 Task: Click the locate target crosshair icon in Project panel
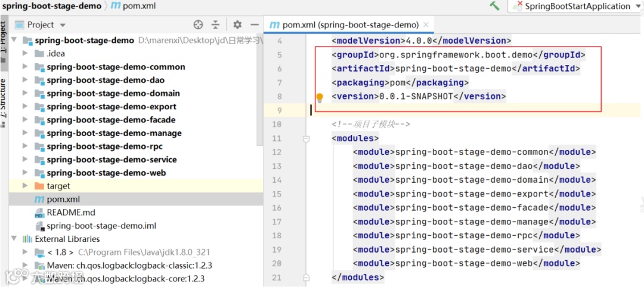pos(199,24)
